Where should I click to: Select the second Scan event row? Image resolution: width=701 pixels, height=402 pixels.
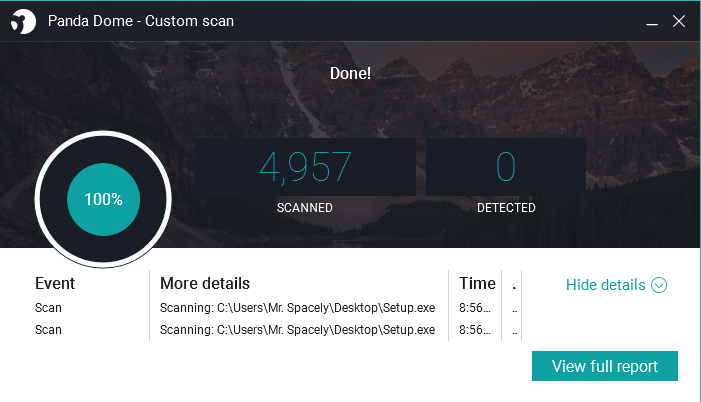48,330
